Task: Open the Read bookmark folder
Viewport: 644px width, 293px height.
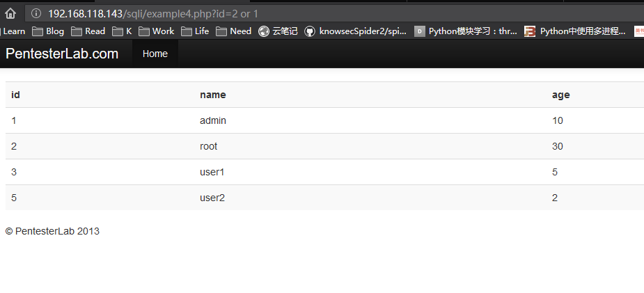Action: 88,31
